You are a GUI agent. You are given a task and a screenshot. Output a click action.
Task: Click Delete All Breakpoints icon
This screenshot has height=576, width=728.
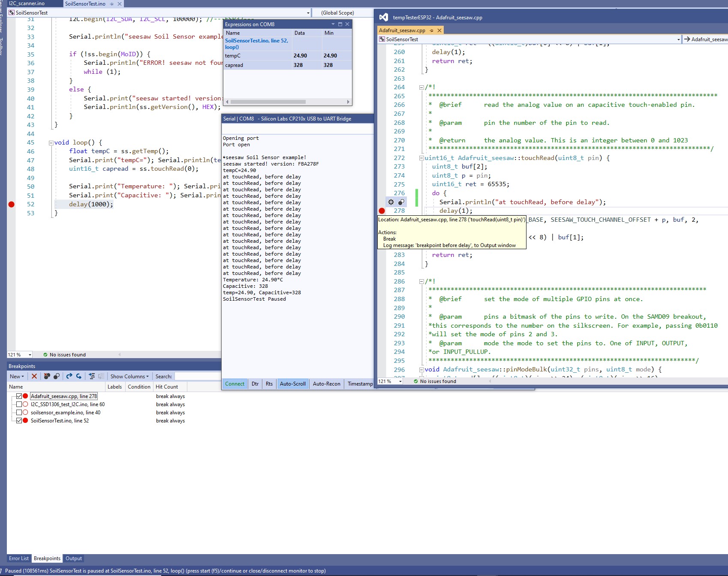pos(47,376)
